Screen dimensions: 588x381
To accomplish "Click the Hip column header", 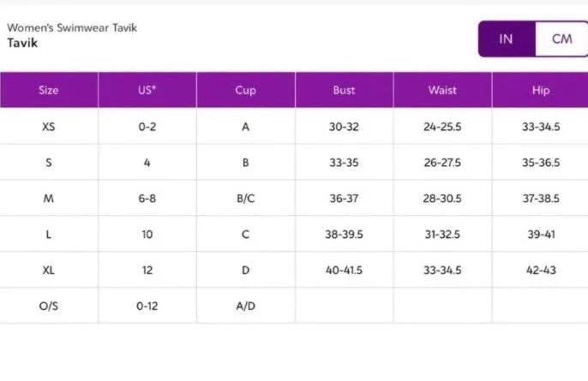I will click(x=541, y=90).
